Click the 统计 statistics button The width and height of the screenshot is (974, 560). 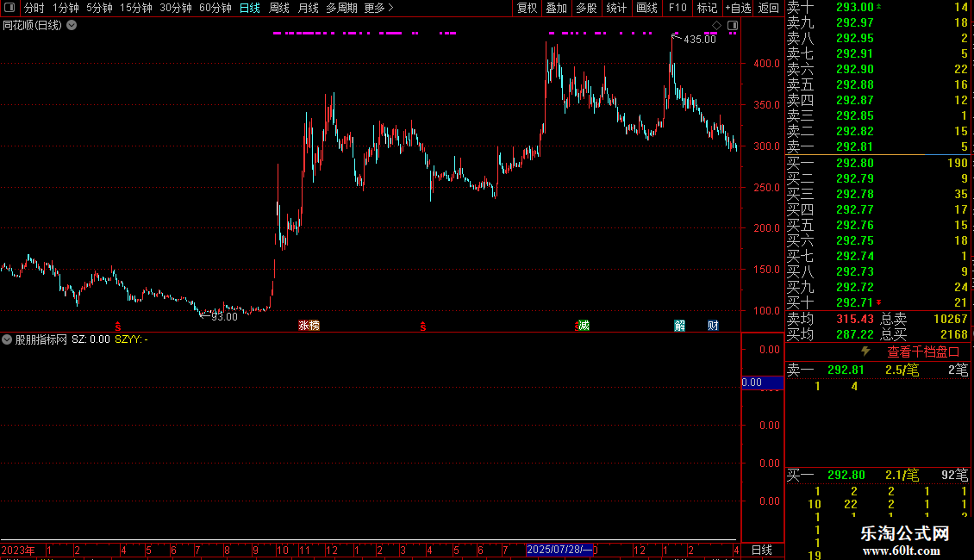point(616,8)
